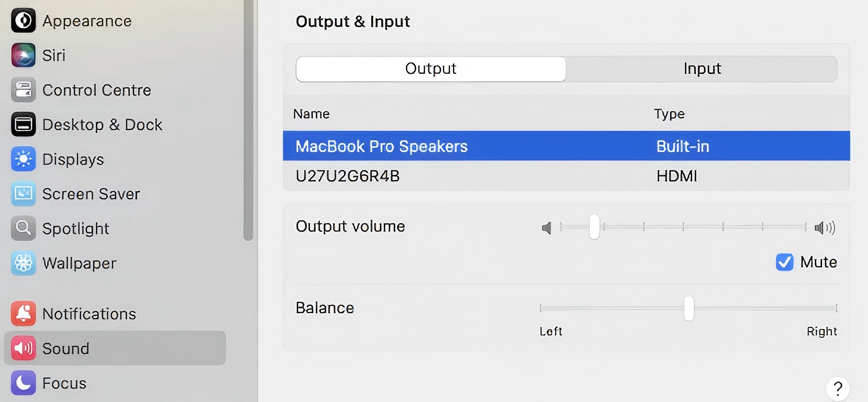Viewport: 868px width, 402px height.
Task: Switch to the Input tab
Action: click(702, 69)
